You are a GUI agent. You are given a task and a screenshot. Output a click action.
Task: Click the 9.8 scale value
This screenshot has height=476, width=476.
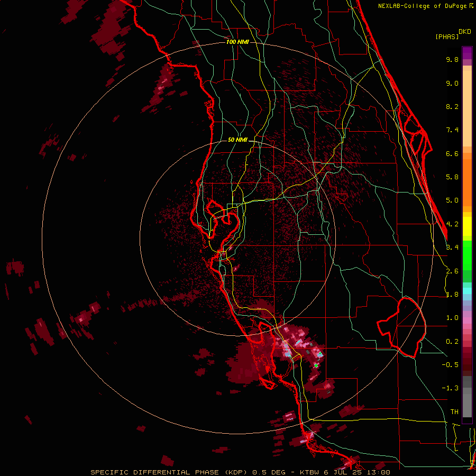click(x=452, y=60)
